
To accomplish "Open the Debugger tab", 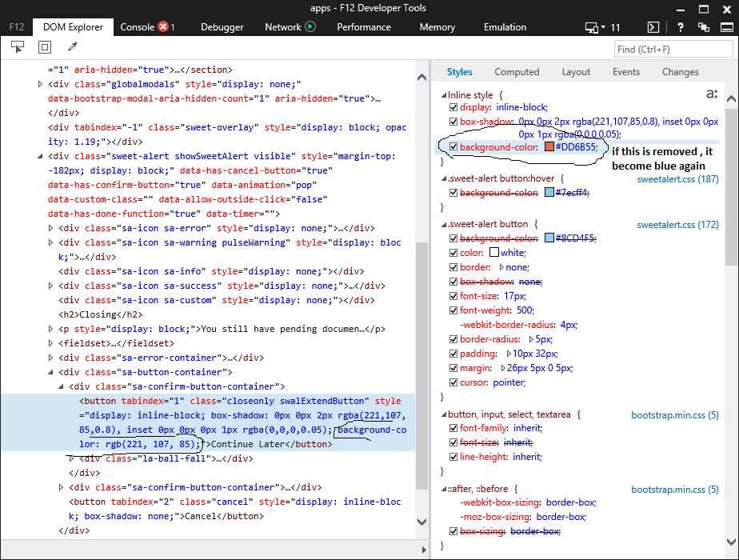I will [x=222, y=26].
